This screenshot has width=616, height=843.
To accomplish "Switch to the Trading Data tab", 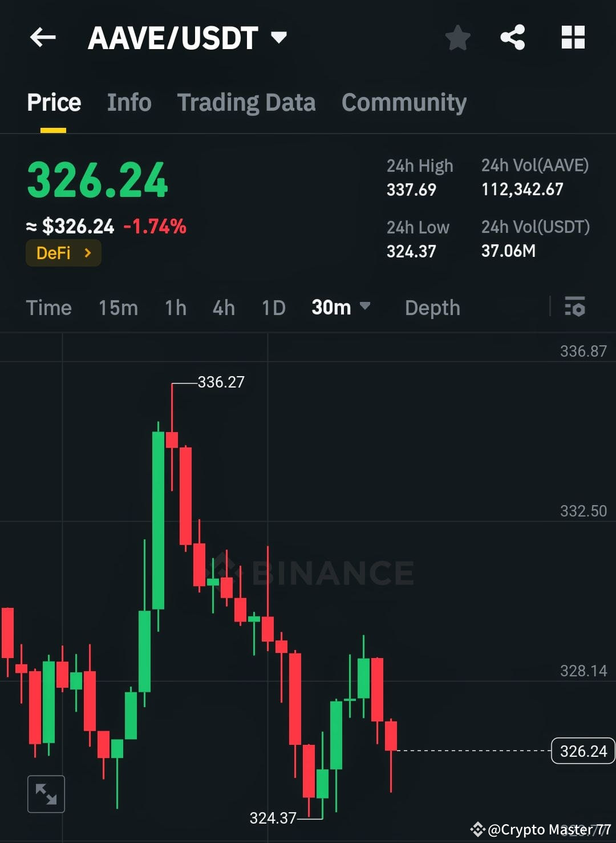I will coord(246,102).
